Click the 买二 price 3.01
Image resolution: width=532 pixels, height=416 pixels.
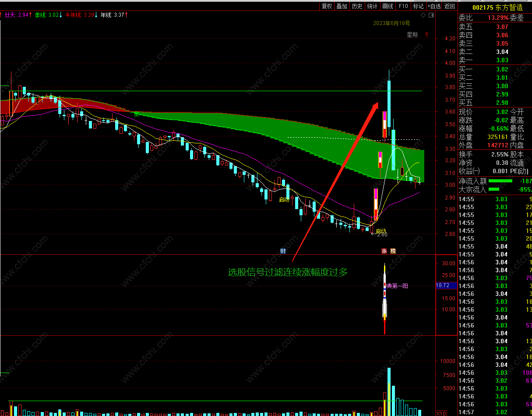[502, 78]
